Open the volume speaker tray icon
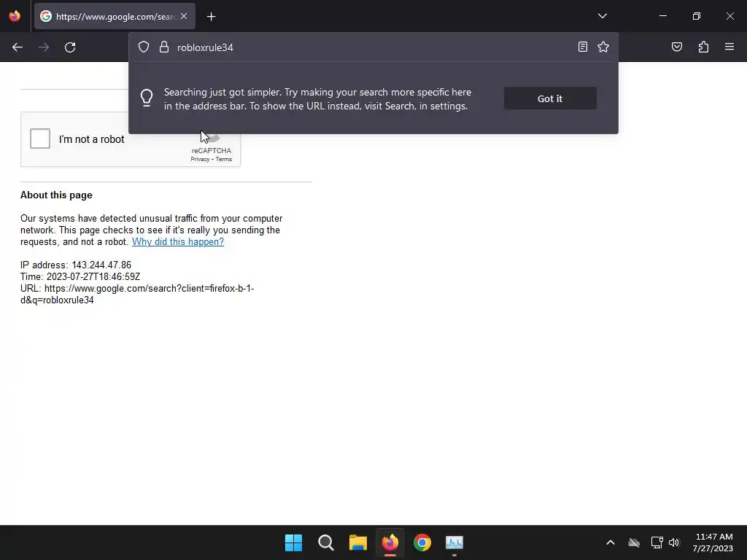This screenshot has height=560, width=747. 673,542
